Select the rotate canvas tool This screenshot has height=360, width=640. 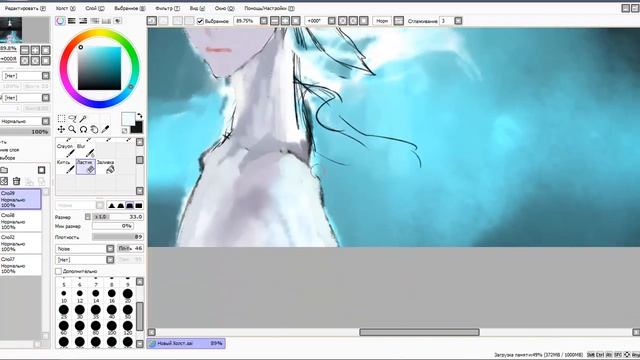pos(83,129)
